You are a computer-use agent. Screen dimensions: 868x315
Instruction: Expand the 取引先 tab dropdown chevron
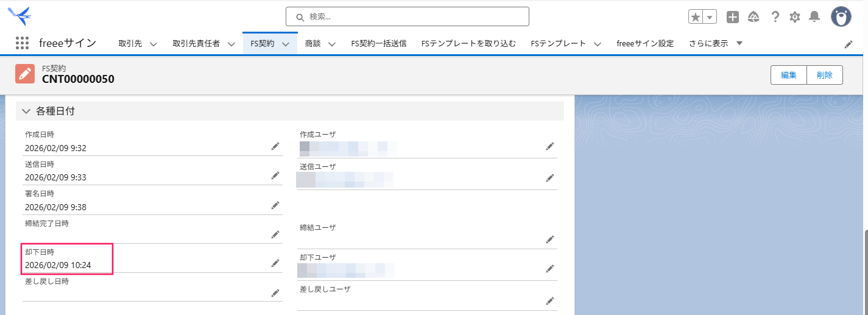tap(153, 44)
